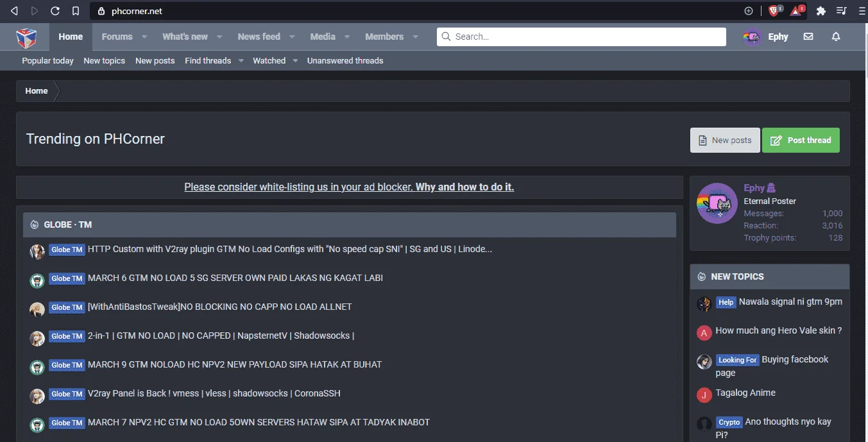Open Unanswered threads link
Screen dimensions: 868x442
pyautogui.click(x=345, y=61)
